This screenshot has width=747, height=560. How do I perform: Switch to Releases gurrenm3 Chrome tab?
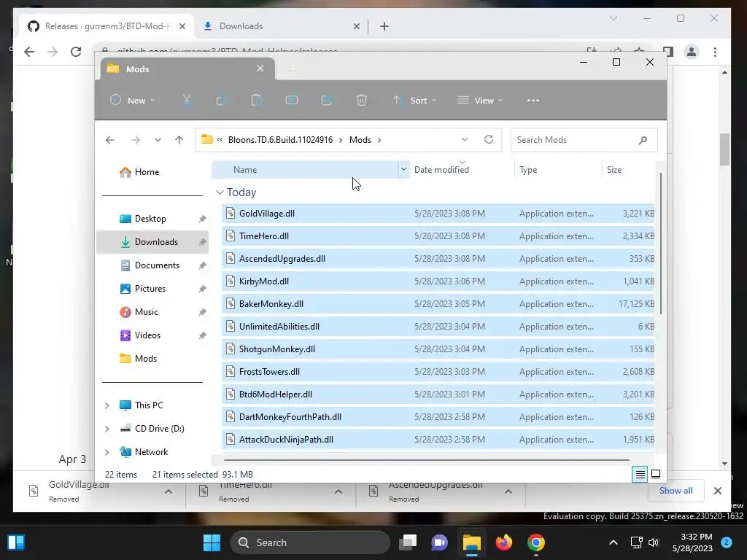(x=107, y=26)
